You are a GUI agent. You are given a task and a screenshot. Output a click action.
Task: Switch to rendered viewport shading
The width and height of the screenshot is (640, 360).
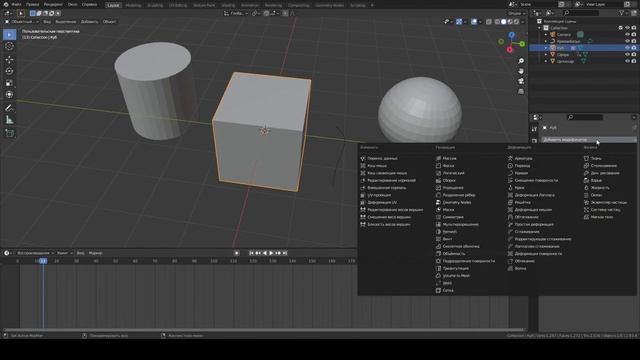516,22
